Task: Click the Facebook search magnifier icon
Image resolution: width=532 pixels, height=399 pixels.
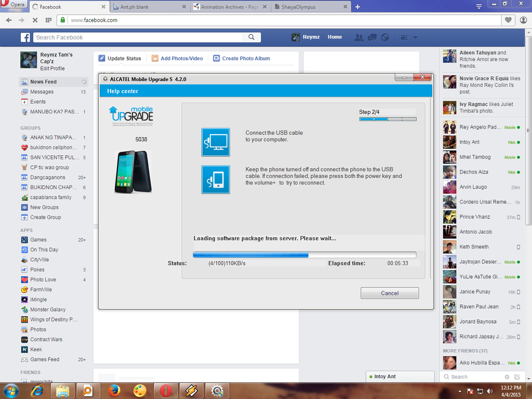Action: (251, 37)
